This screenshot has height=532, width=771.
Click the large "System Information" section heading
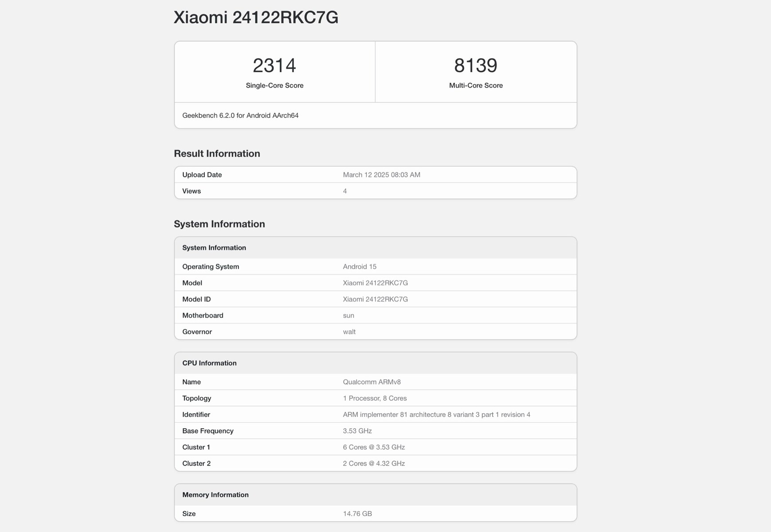(219, 224)
